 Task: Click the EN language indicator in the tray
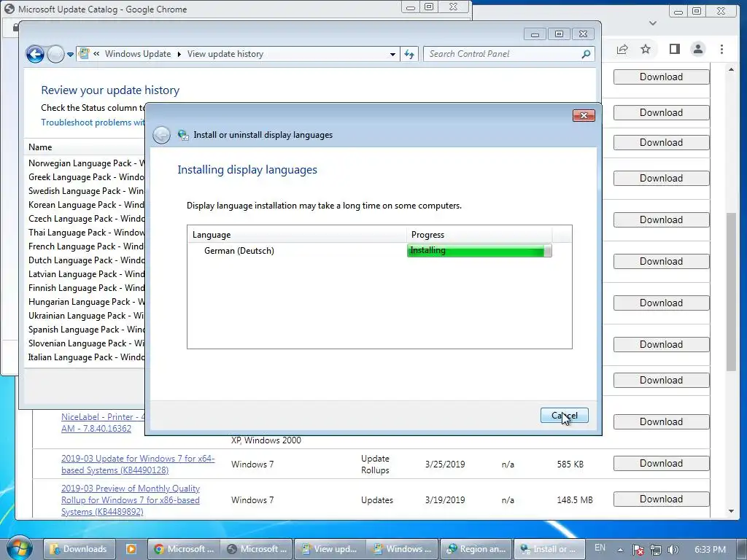pos(600,548)
